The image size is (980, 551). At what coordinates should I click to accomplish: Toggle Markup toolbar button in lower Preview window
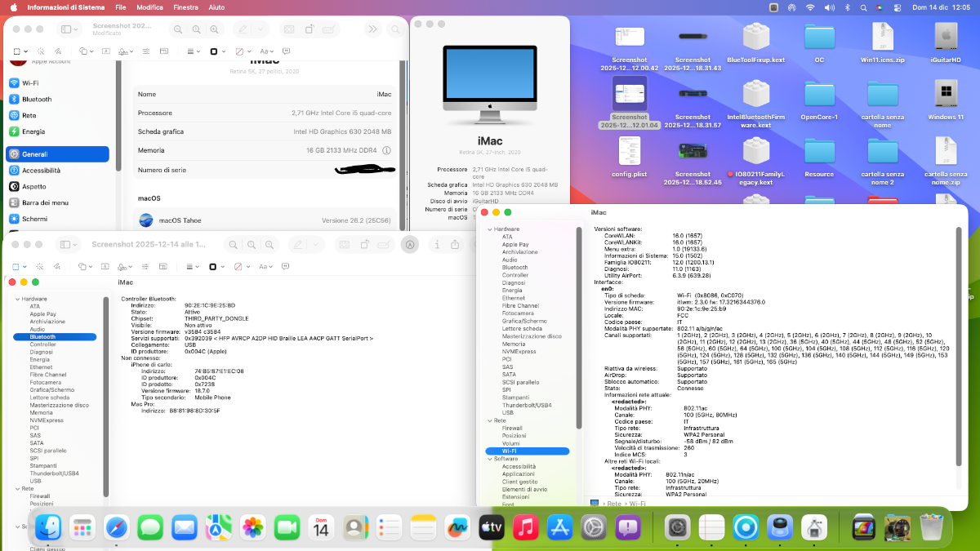[x=411, y=244]
